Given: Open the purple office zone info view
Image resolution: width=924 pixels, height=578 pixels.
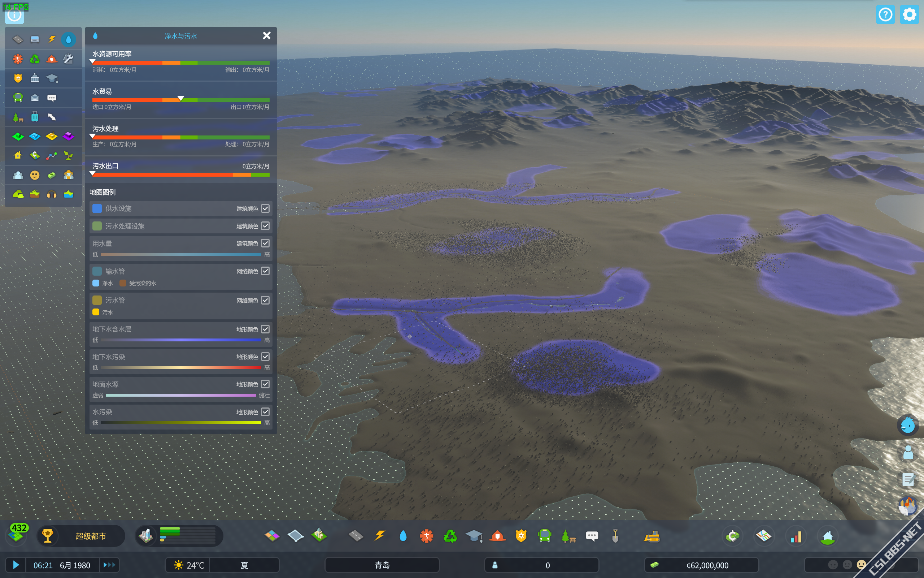Looking at the screenshot, I should tap(68, 137).
